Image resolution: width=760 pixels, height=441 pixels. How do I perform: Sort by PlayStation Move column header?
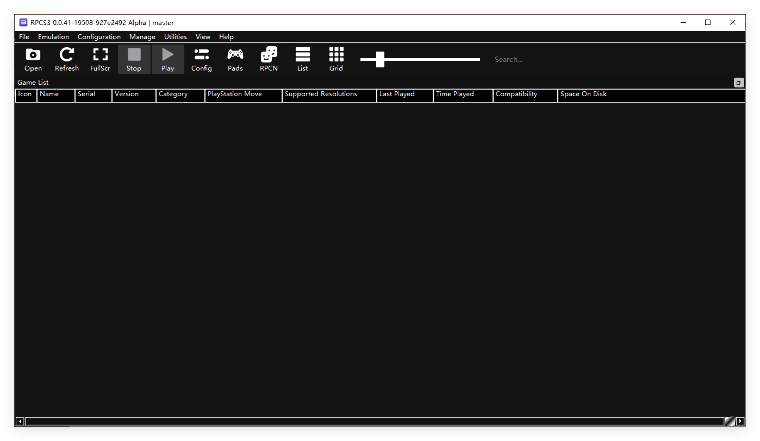pyautogui.click(x=243, y=94)
